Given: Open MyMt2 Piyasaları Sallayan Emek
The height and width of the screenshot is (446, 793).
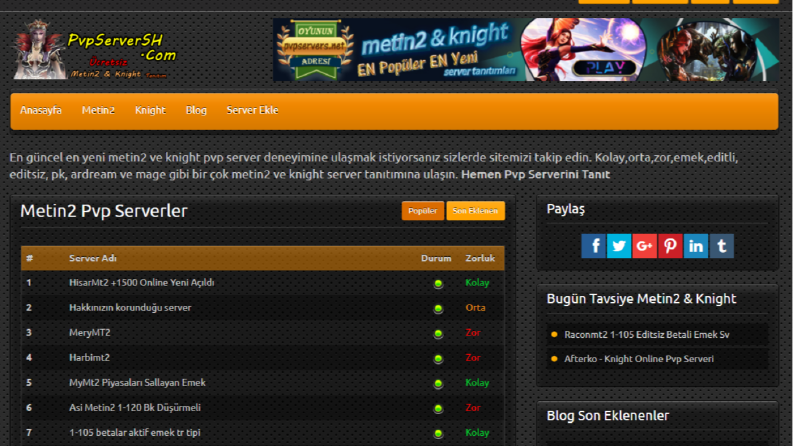Looking at the screenshot, I should click(x=137, y=383).
